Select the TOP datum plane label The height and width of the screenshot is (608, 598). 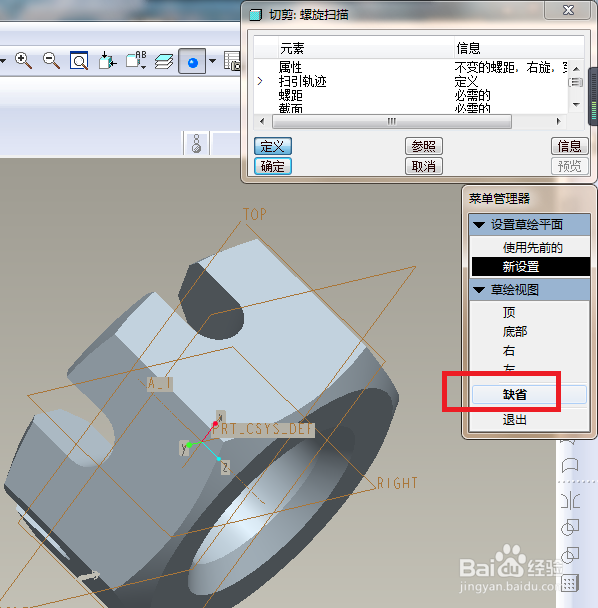click(255, 214)
